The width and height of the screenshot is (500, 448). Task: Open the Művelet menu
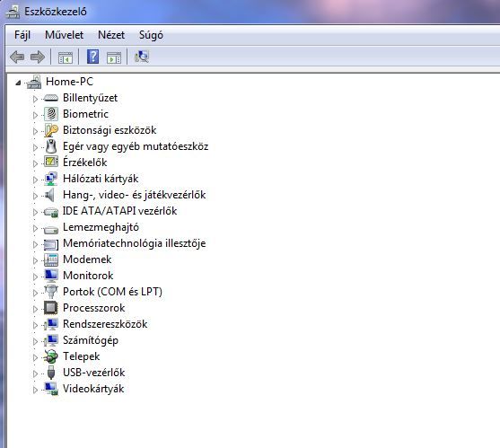tap(64, 35)
